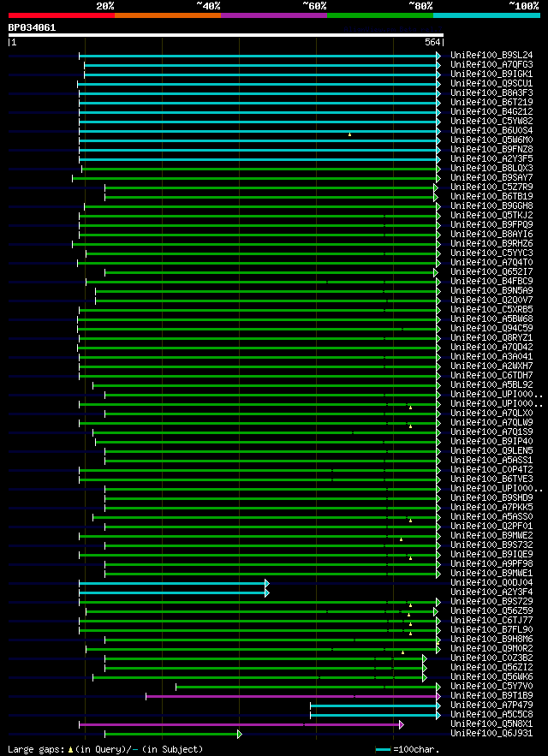The image size is (548, 756).
Task: Select the UniRef100_C0Z3B2 label
Action: 491,658
